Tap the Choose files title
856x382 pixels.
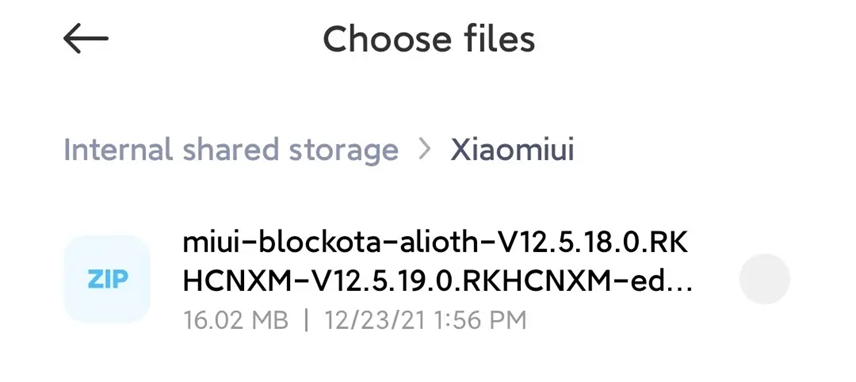pyautogui.click(x=429, y=39)
